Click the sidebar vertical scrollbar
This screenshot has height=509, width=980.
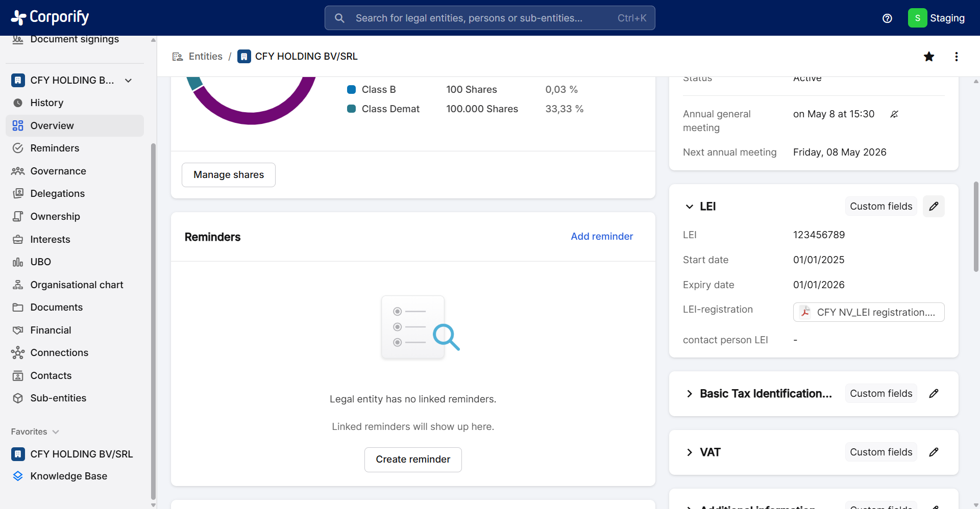(153, 321)
